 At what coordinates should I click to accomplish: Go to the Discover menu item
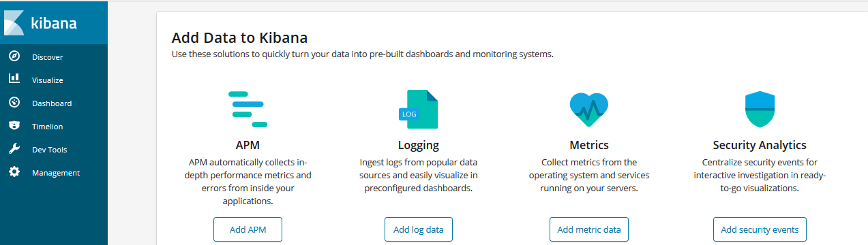tap(47, 57)
